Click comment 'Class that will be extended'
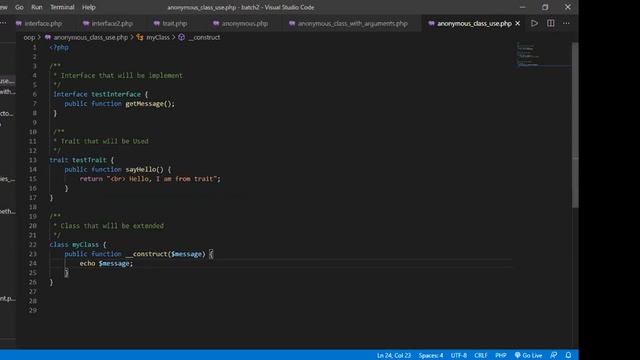Image resolution: width=640 pixels, height=360 pixels. 112,226
